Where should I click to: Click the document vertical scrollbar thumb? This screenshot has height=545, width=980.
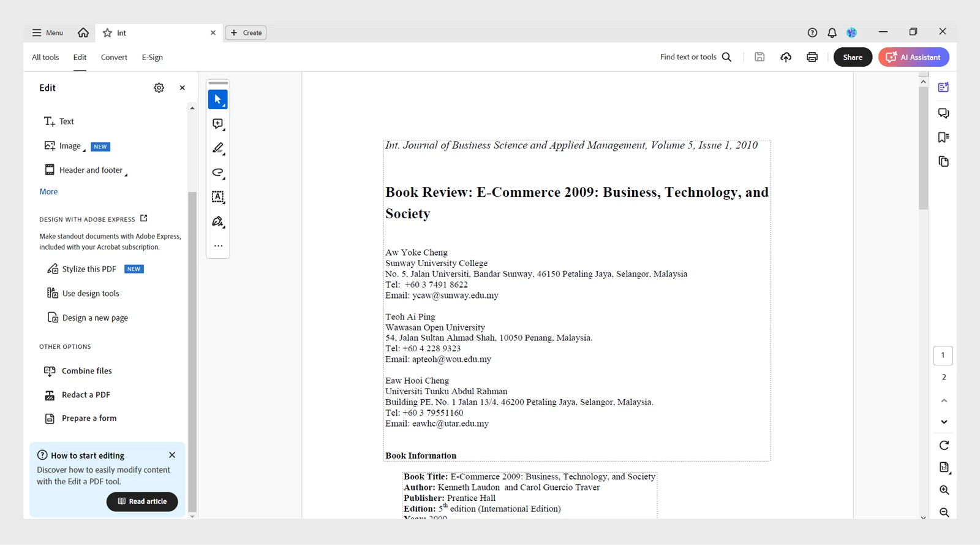[x=924, y=148]
